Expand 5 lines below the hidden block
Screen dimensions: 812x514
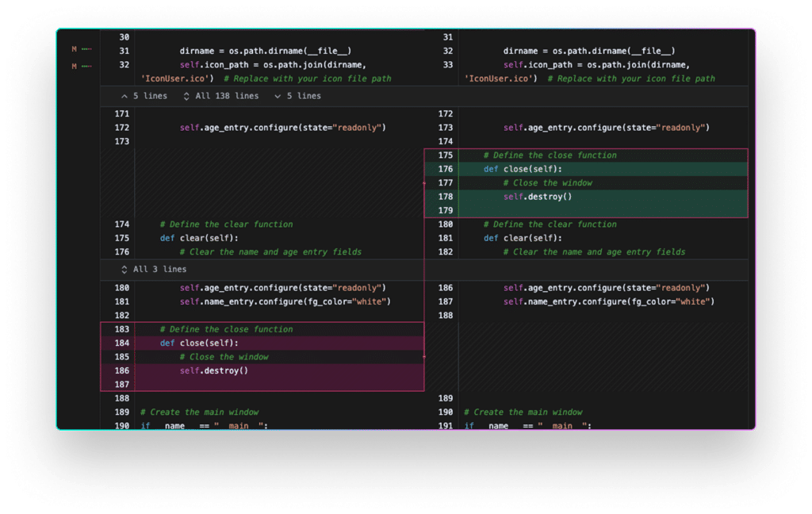pos(298,96)
